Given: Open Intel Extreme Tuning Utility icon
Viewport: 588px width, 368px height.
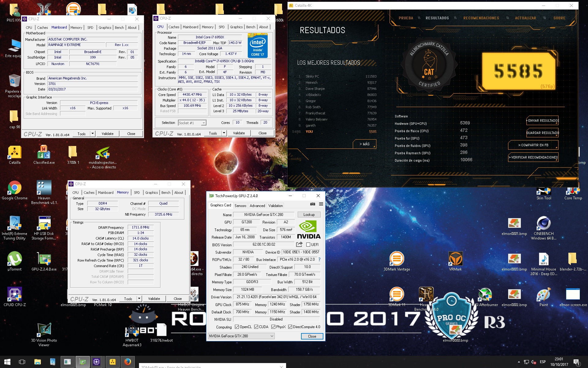Looking at the screenshot, I should [x=14, y=228].
